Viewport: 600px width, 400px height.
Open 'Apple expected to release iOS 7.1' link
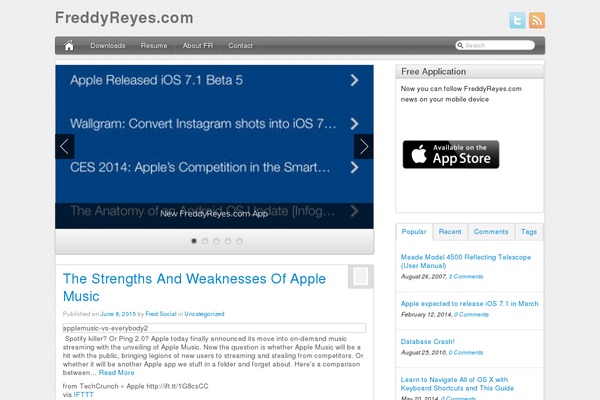tap(470, 304)
